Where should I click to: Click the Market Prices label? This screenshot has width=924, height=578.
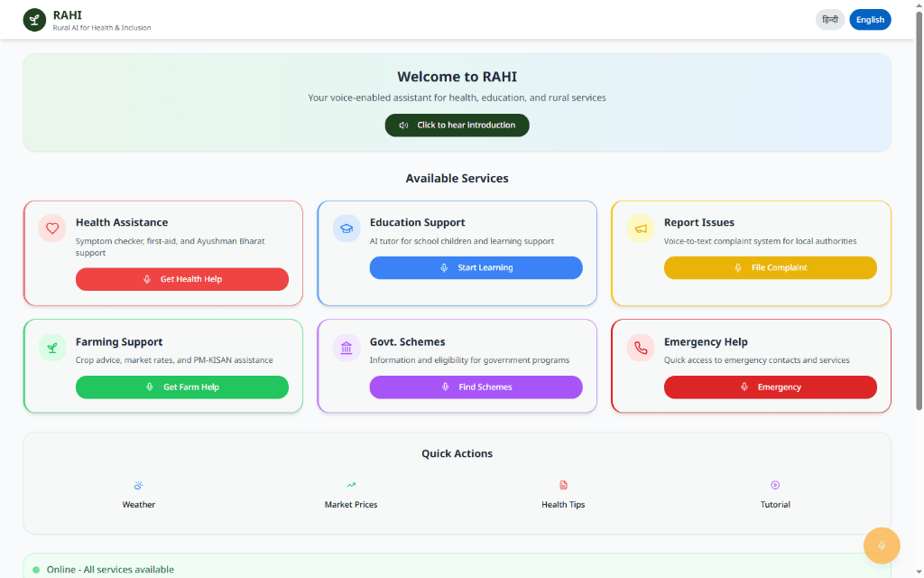351,505
